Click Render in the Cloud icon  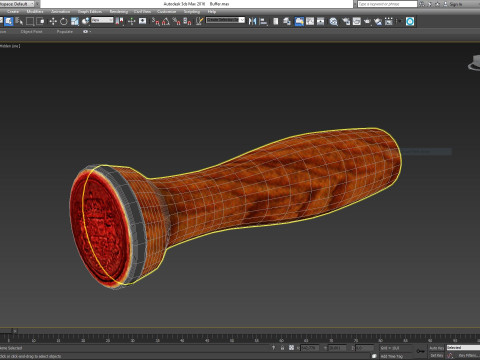(378, 21)
